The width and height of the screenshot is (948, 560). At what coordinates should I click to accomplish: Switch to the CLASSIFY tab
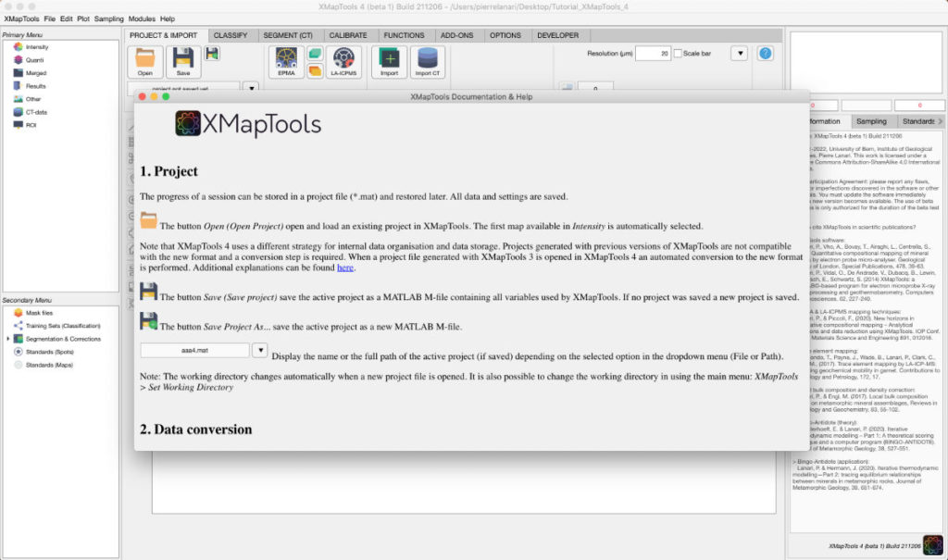[x=231, y=35]
